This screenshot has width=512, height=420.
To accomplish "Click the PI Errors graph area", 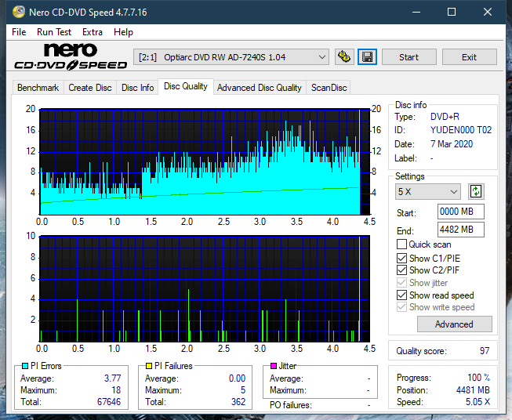I will tap(205, 162).
